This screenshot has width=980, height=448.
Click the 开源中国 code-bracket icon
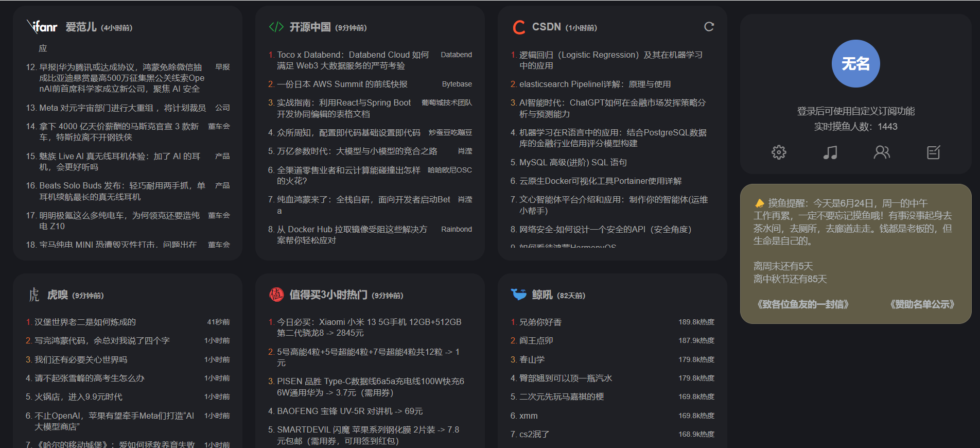pyautogui.click(x=276, y=27)
